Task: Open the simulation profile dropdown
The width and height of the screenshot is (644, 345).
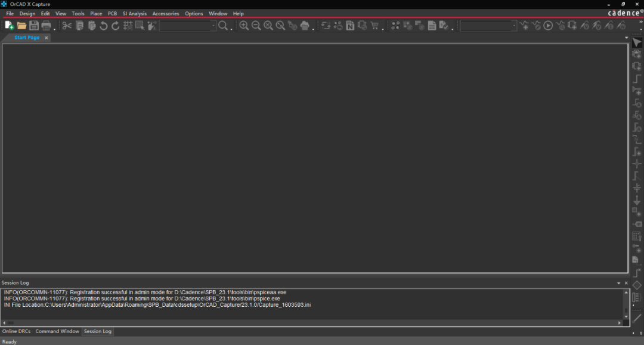Action: [514, 26]
